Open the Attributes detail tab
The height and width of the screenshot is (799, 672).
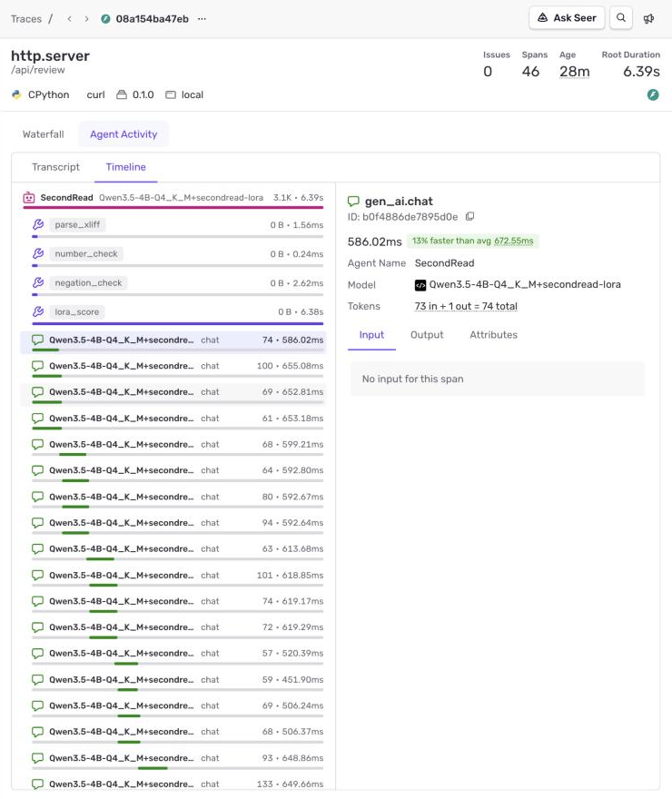tap(493, 335)
